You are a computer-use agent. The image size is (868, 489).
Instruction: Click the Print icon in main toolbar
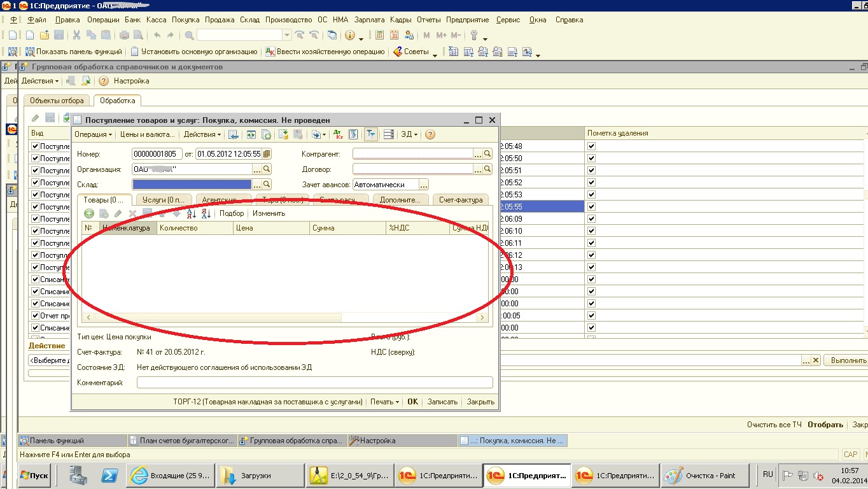pos(125,35)
